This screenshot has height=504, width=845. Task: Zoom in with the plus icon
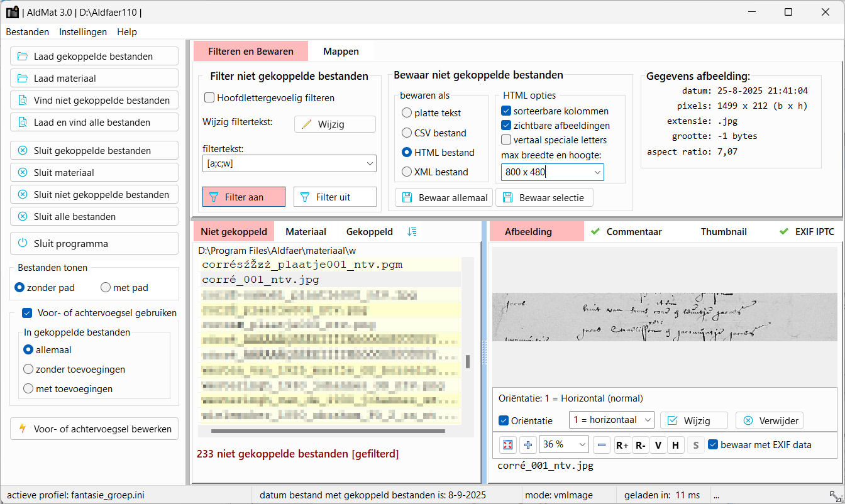coord(528,445)
